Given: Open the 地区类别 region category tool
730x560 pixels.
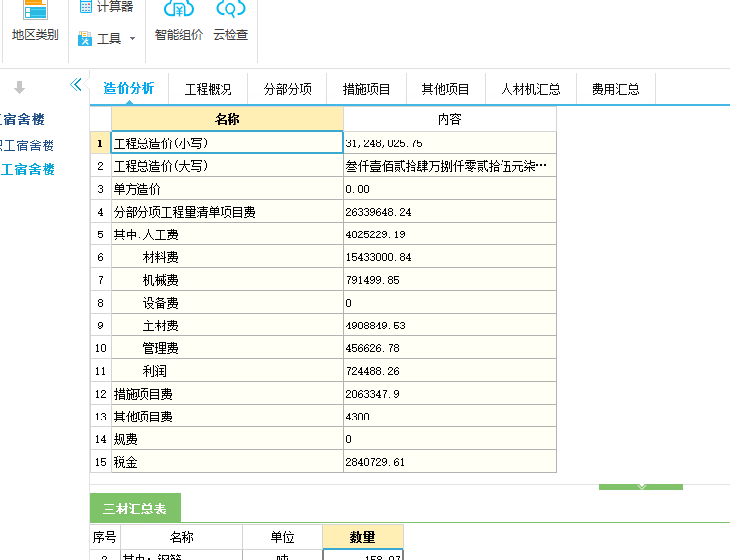Looking at the screenshot, I should coord(36,23).
